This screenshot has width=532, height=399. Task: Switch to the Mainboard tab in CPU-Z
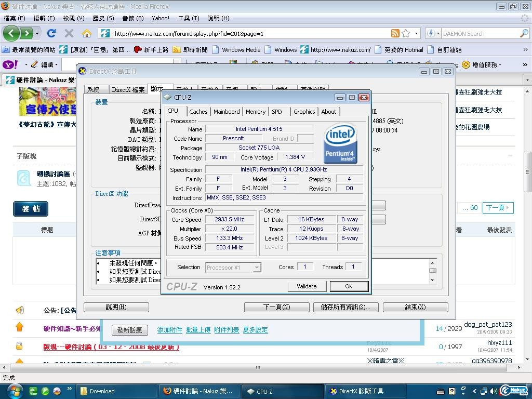point(227,112)
